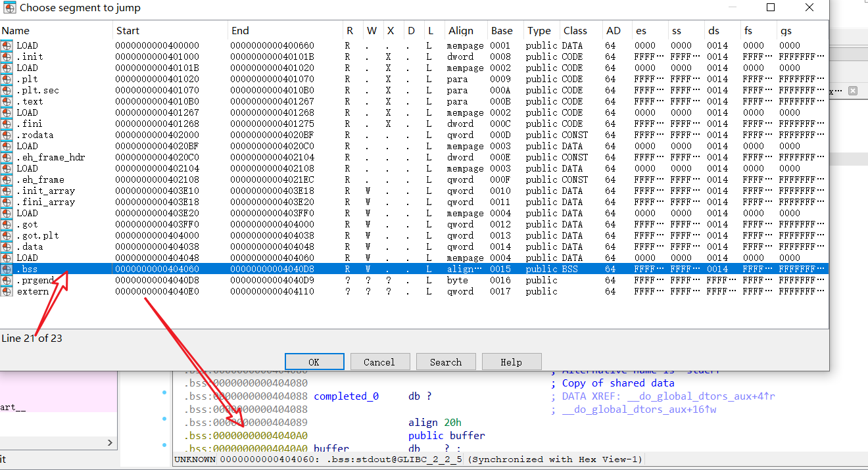Confirm the jump with OK
The image size is (868, 470).
tap(314, 362)
